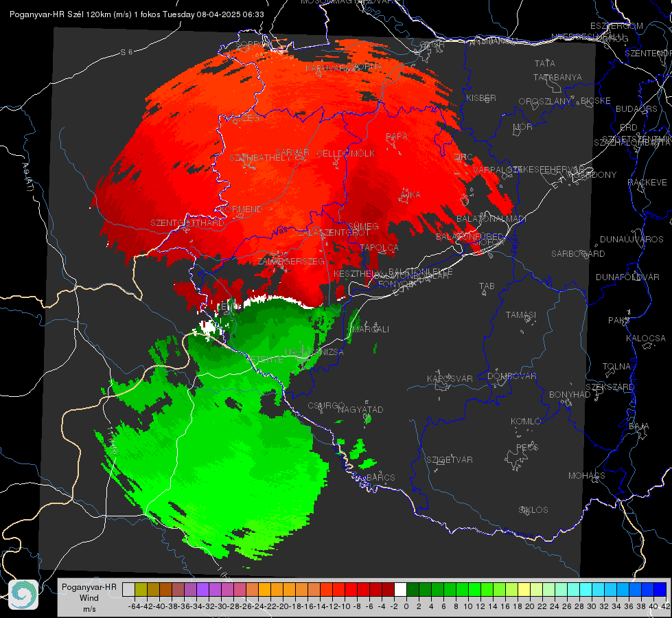
Task: Click the OROSZLANY city label
Action: click(x=545, y=102)
